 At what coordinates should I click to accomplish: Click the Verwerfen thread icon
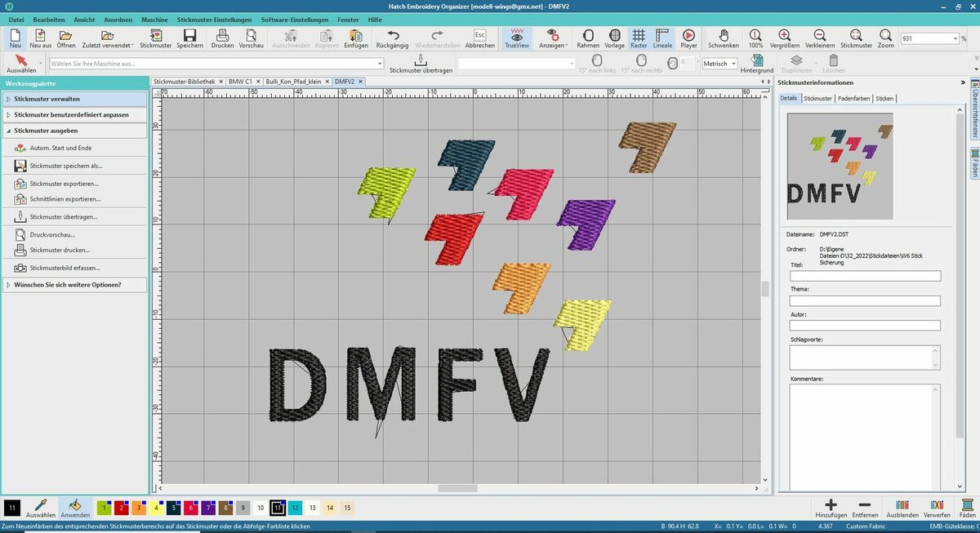937,509
